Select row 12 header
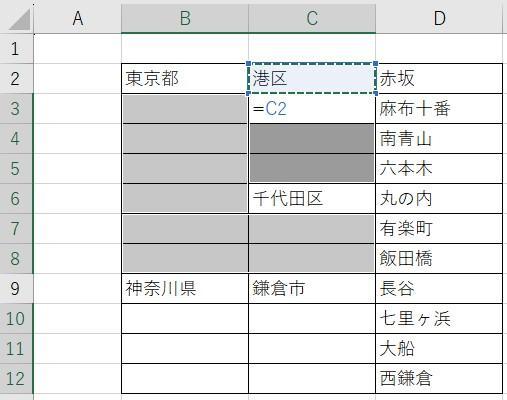 tap(16, 378)
